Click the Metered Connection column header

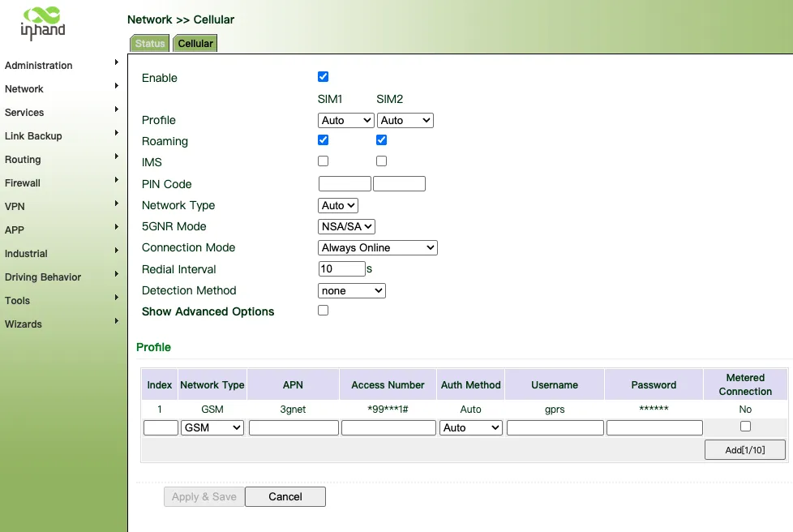coord(745,384)
